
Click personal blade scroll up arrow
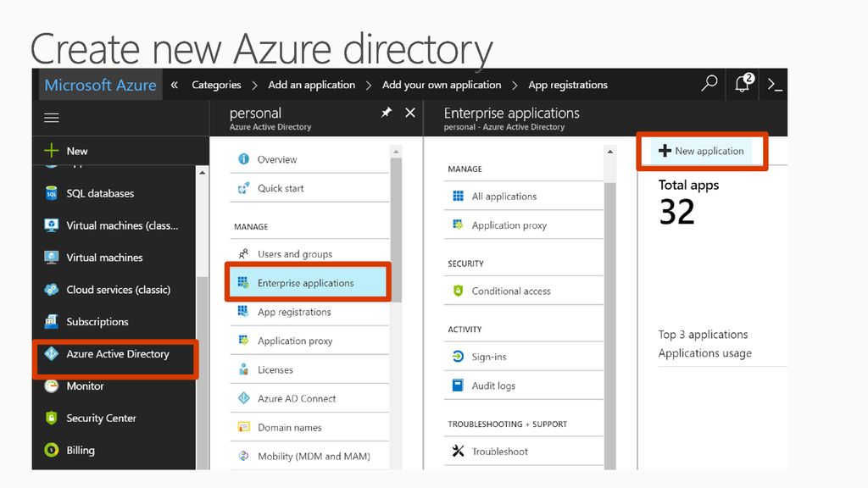pos(396,151)
